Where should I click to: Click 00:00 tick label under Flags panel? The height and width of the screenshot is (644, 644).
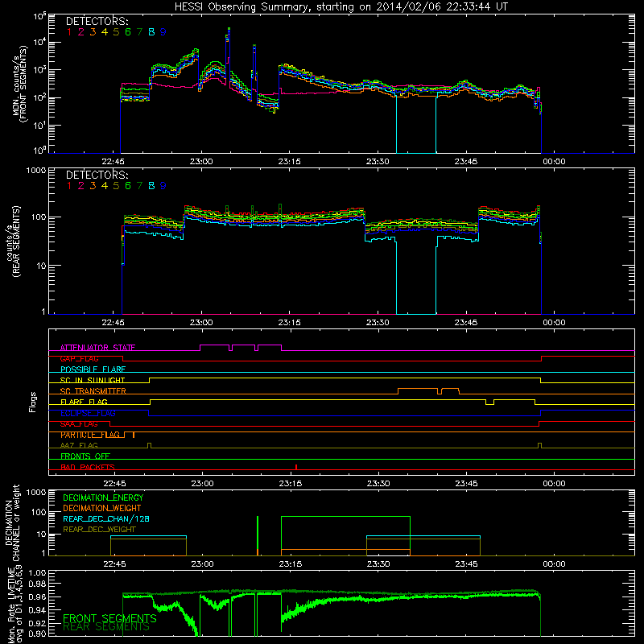coord(554,484)
